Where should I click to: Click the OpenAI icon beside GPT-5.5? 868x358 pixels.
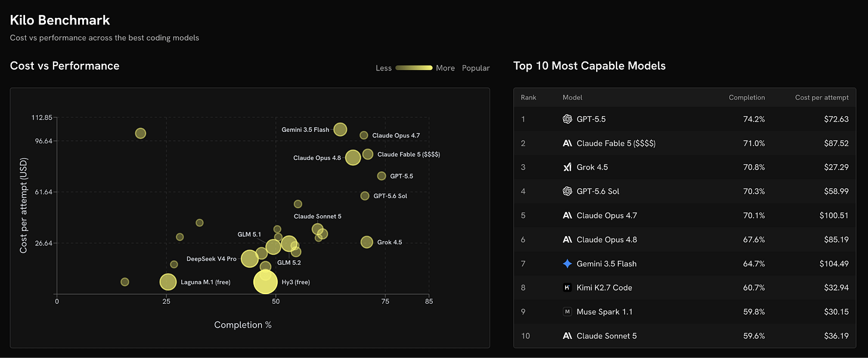568,119
